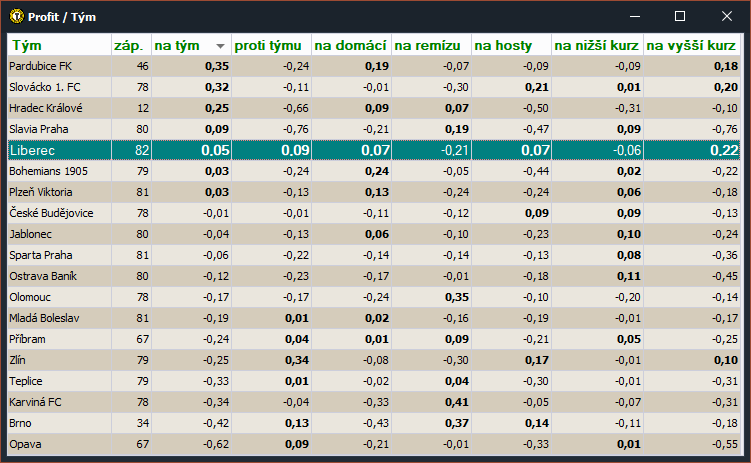
Task: Select the Ostrava Baník row
Action: point(374,276)
